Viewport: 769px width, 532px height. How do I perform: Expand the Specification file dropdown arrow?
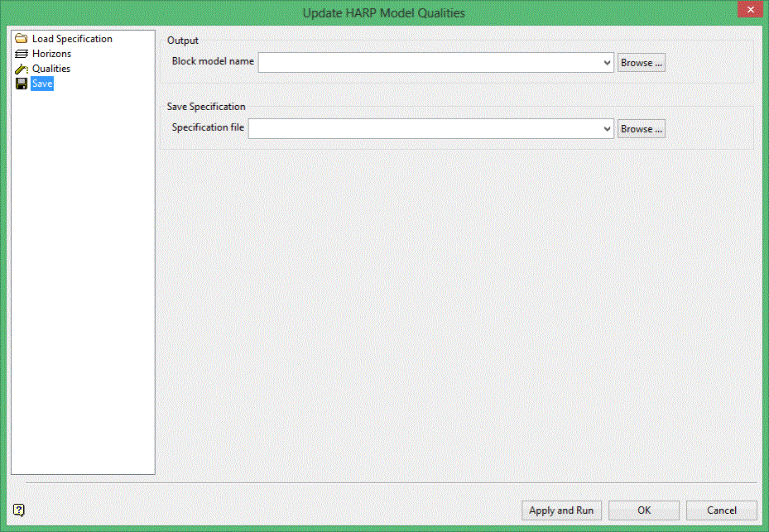pos(607,129)
